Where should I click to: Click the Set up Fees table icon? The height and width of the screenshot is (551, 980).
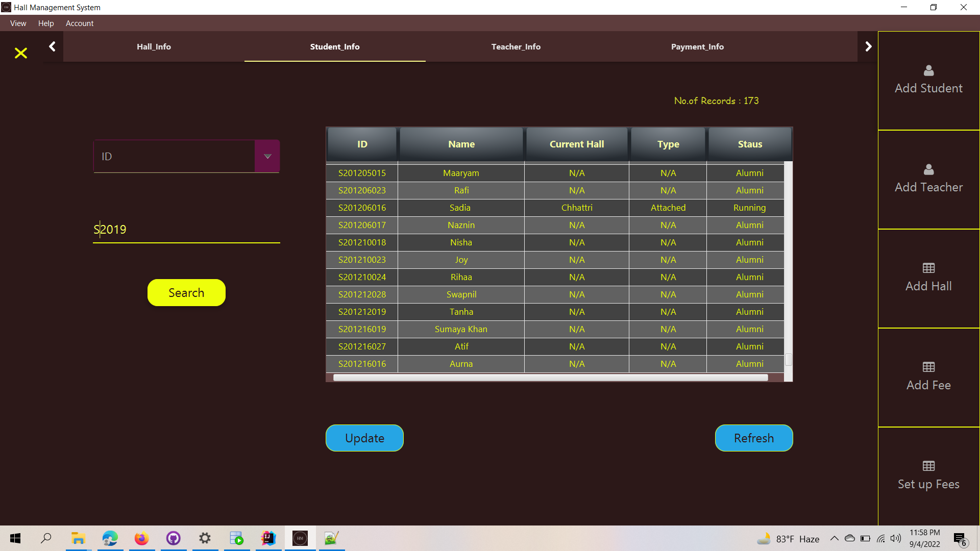click(x=928, y=466)
